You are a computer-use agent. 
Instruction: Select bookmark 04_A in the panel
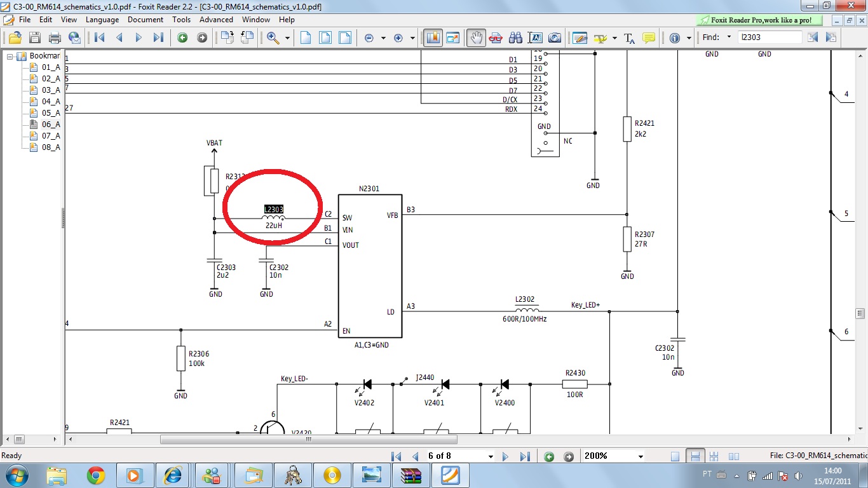(51, 102)
